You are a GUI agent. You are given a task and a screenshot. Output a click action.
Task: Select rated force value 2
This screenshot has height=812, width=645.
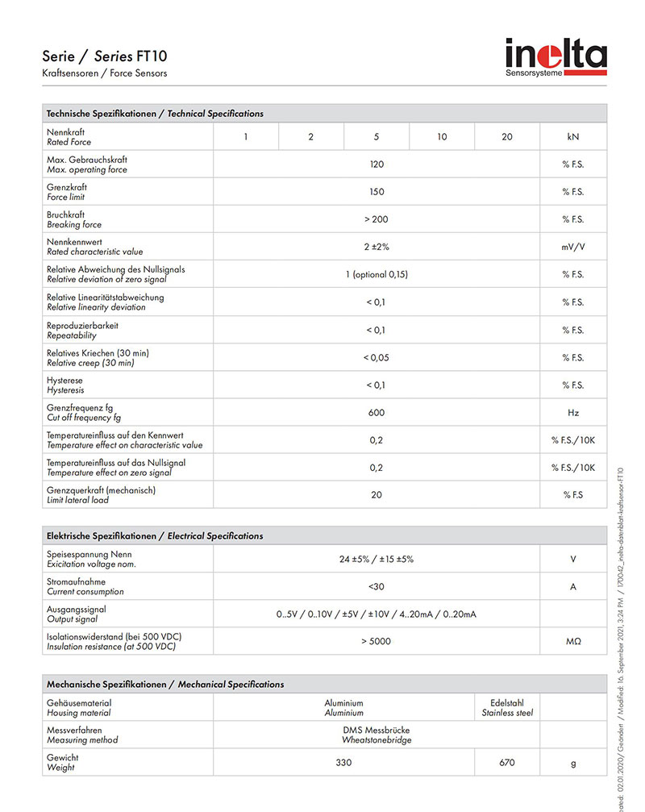[x=310, y=137]
